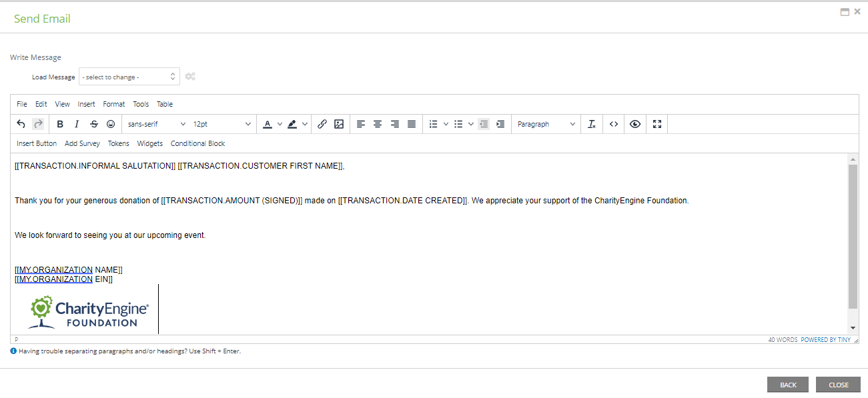This screenshot has height=398, width=868.
Task: Click the Undo arrow icon
Action: click(21, 124)
